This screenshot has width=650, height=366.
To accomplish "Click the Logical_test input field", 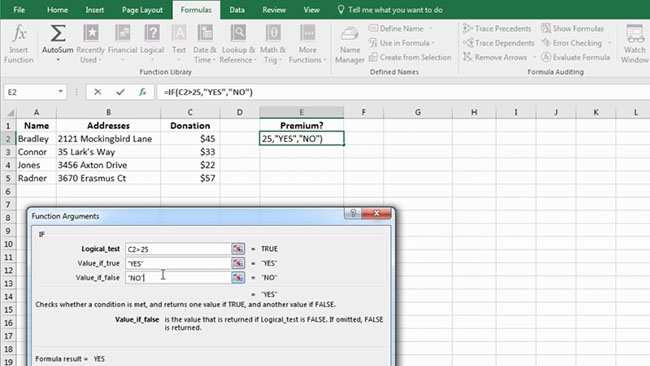I will pos(178,249).
